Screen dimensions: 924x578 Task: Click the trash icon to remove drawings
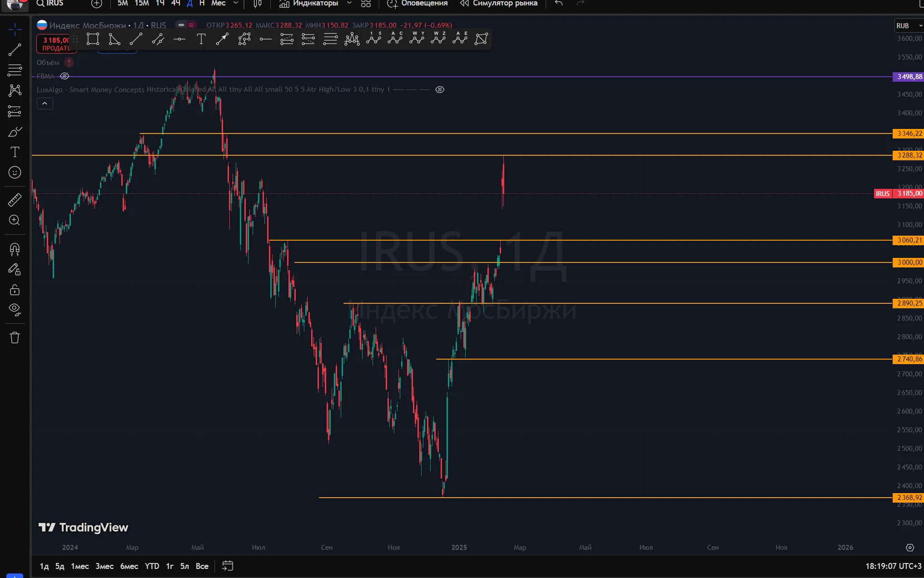coord(15,337)
